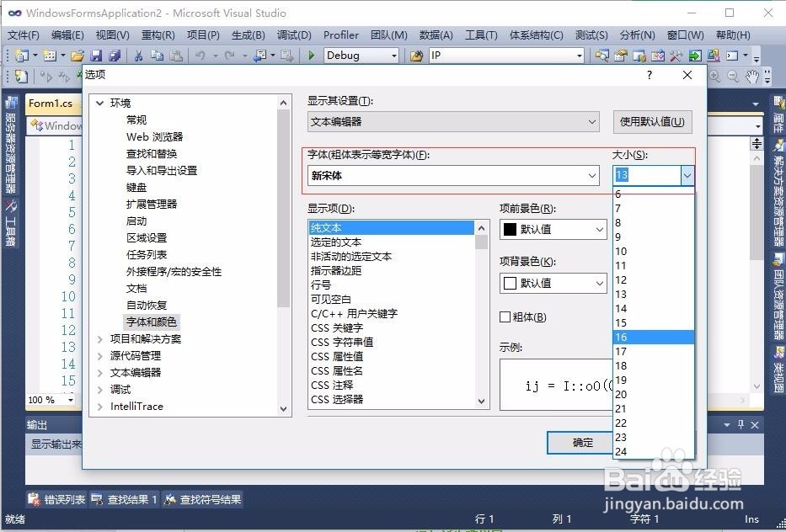786x532 pixels.
Task: Click the Find in Files binoculars icon
Action: 416,56
